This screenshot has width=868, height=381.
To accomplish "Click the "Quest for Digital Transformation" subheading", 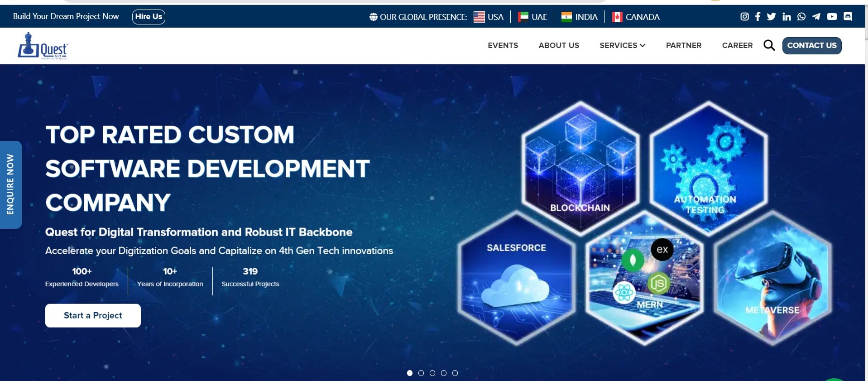I will pos(199,232).
